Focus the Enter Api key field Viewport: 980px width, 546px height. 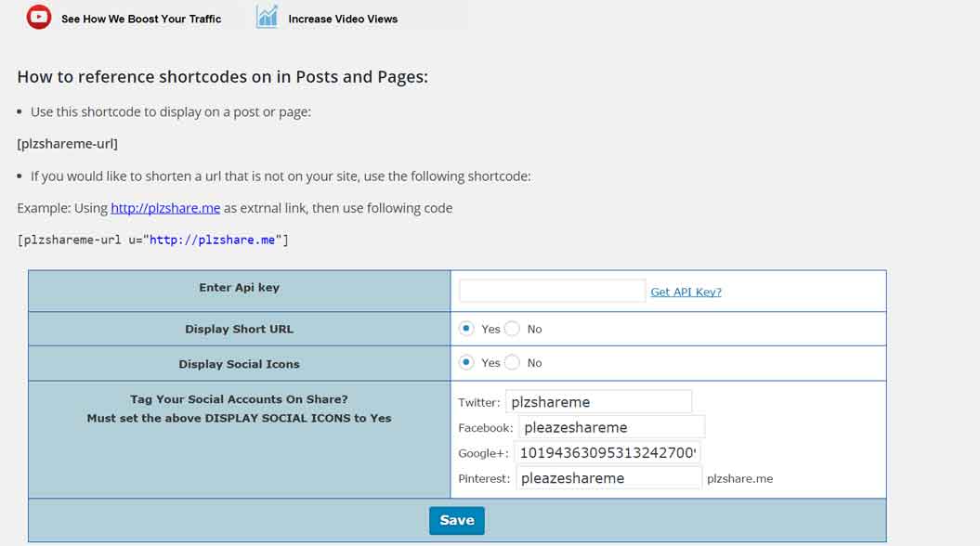552,291
